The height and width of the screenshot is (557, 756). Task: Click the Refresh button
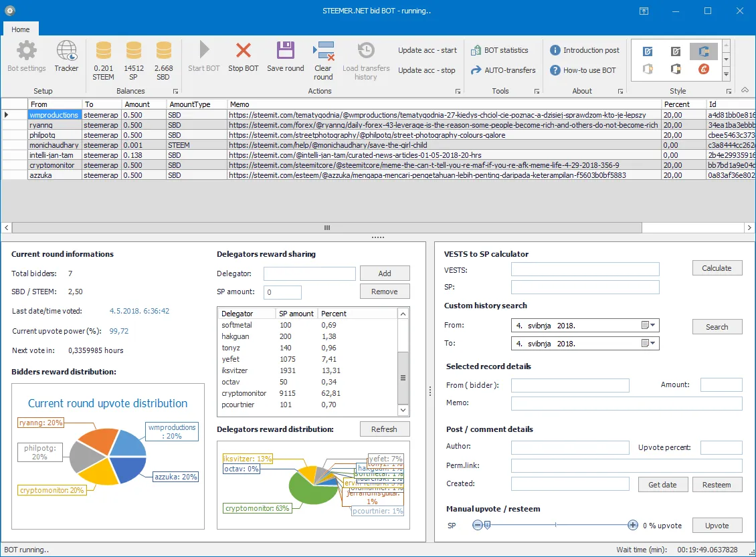pos(385,429)
